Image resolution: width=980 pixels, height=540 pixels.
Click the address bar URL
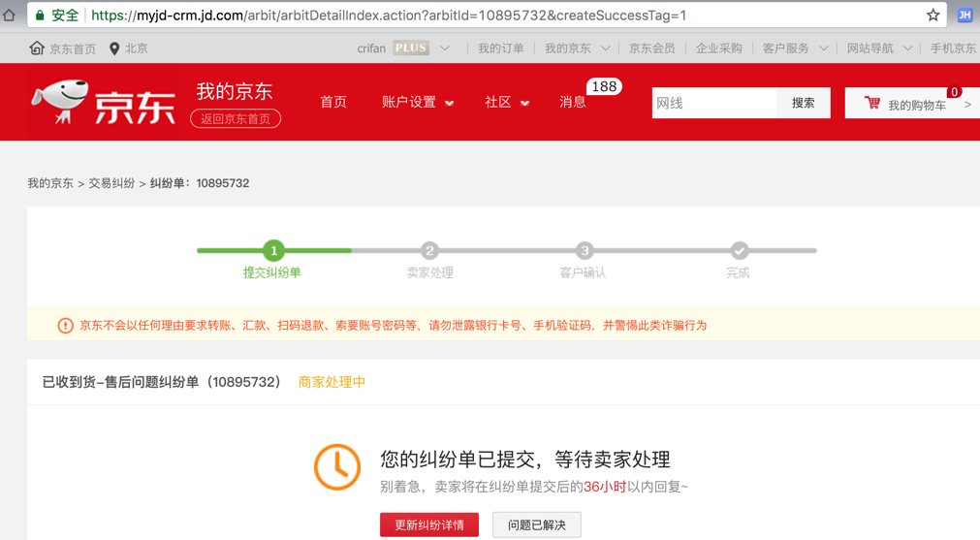tap(388, 15)
